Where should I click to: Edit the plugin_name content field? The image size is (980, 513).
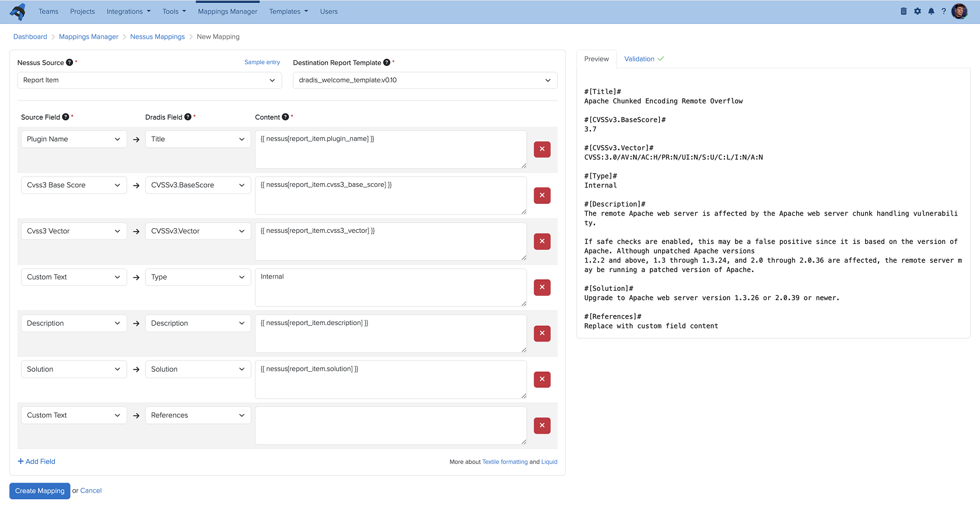[391, 149]
